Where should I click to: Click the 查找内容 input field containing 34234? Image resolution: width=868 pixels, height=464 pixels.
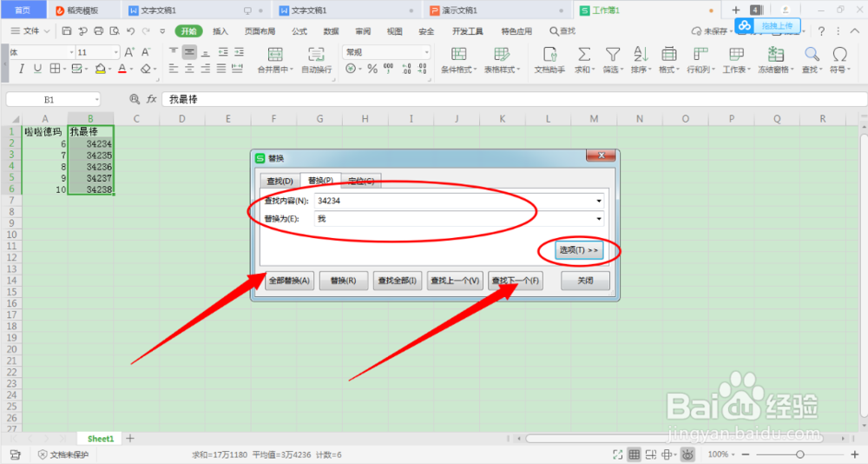459,201
